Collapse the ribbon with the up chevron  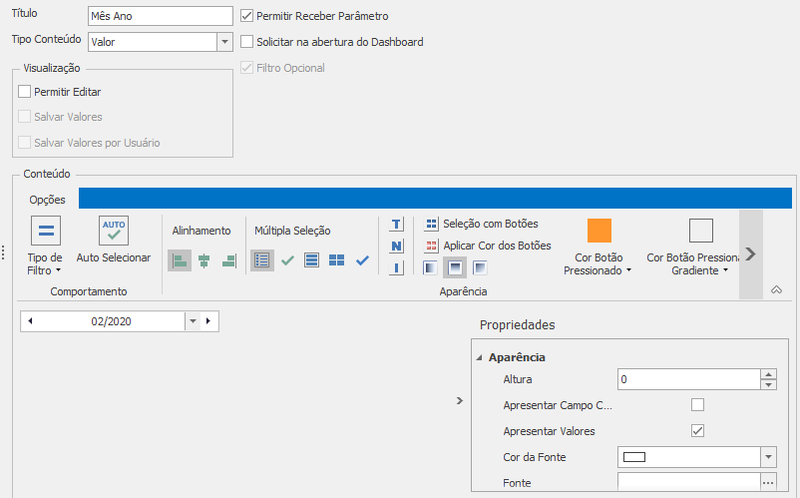pos(777,290)
